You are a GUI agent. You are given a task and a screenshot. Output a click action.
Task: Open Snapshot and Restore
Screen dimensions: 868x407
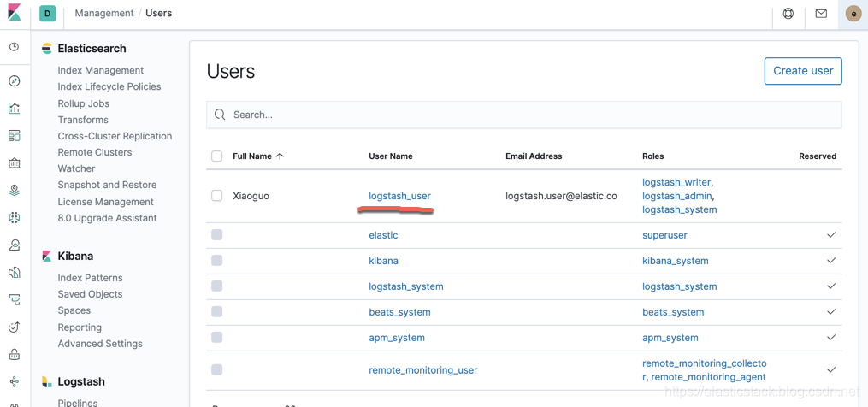(108, 185)
